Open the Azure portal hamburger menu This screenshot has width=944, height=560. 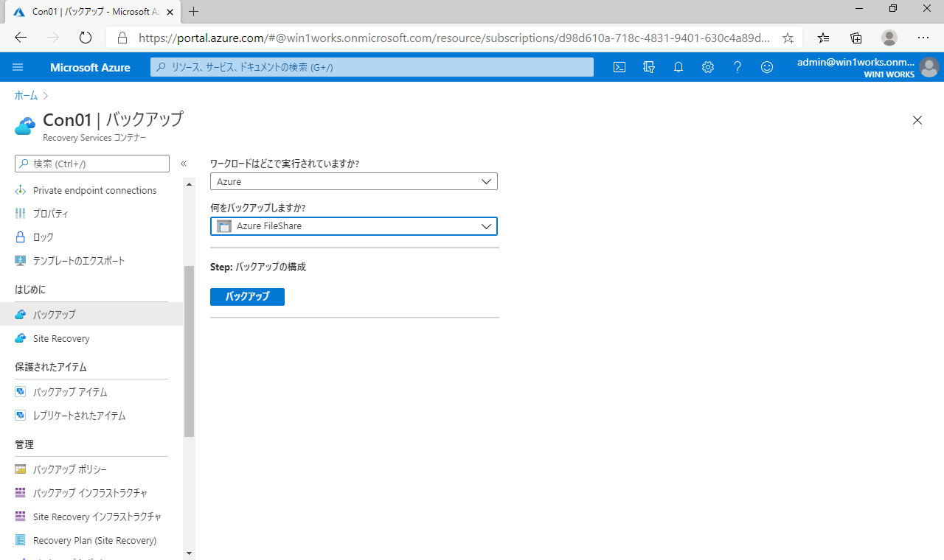coord(18,67)
